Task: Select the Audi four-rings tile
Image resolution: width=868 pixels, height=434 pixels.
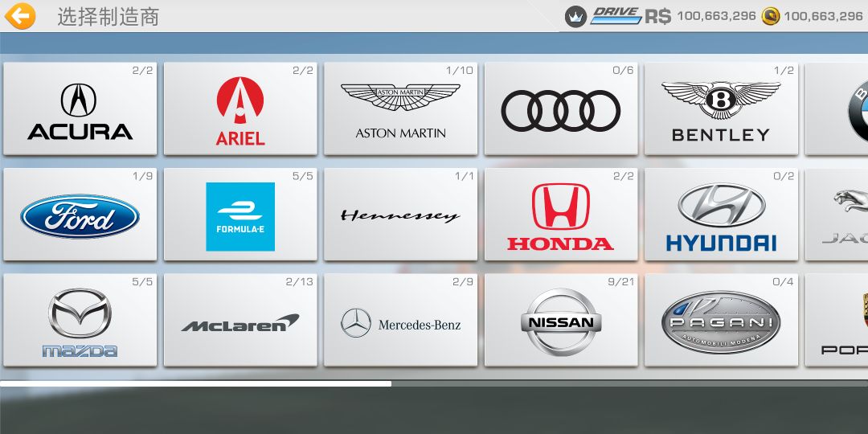Action: pos(561,108)
